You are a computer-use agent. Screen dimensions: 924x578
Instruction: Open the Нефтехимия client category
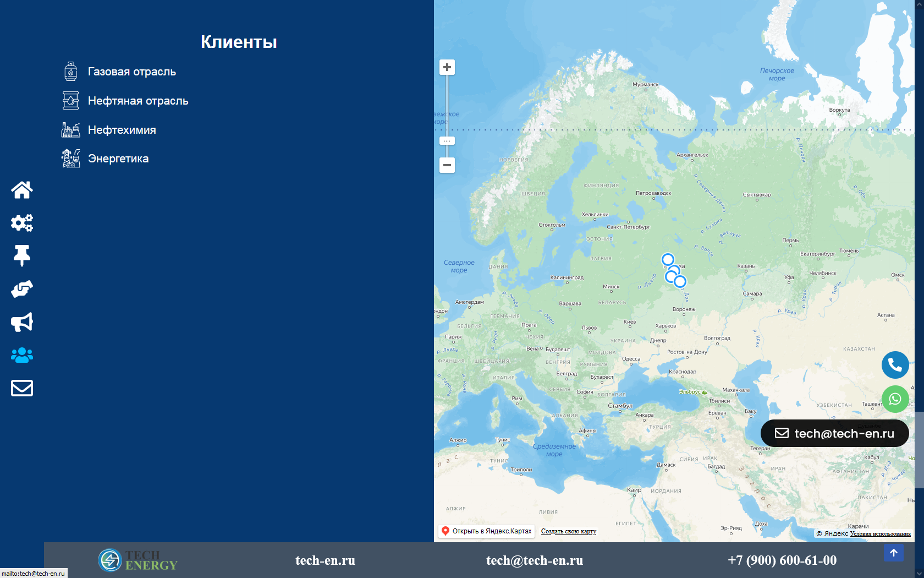pyautogui.click(x=122, y=130)
